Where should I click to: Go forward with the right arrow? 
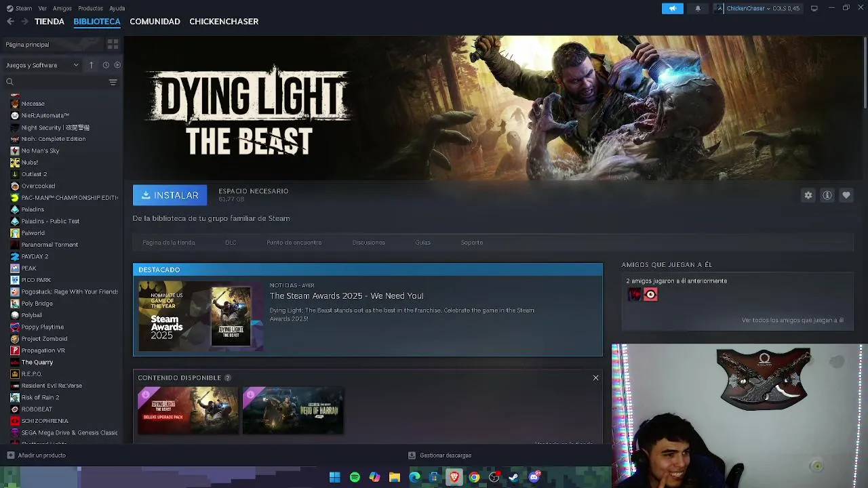click(x=24, y=22)
